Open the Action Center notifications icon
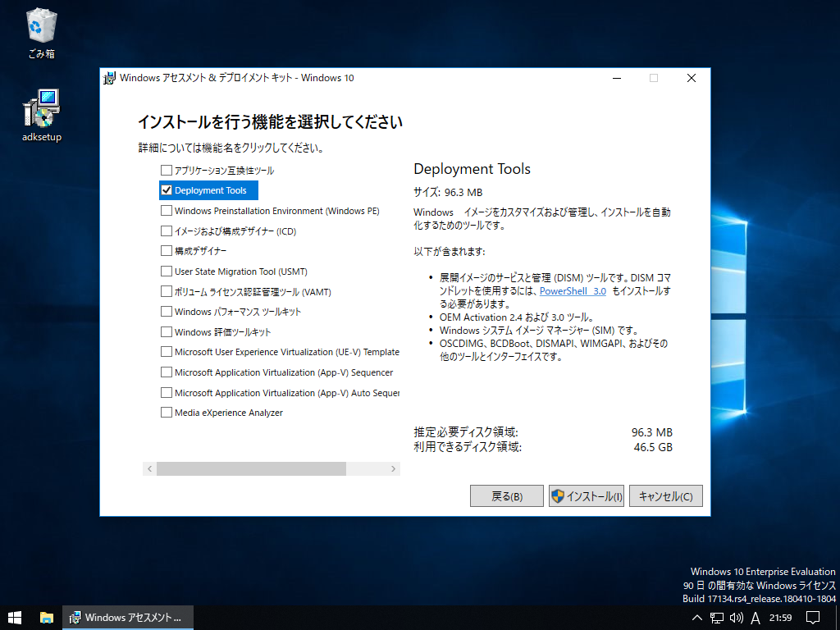The image size is (840, 630). tap(813, 618)
